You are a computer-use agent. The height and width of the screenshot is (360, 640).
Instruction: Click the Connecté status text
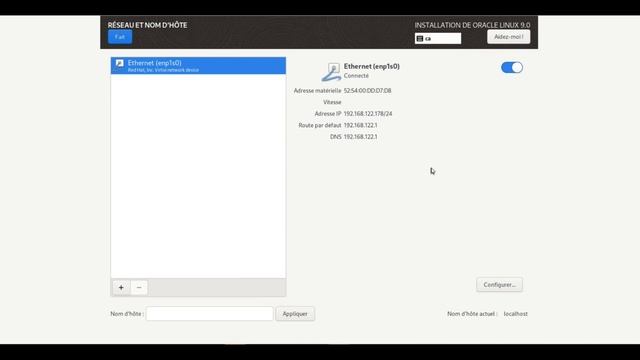click(x=356, y=76)
